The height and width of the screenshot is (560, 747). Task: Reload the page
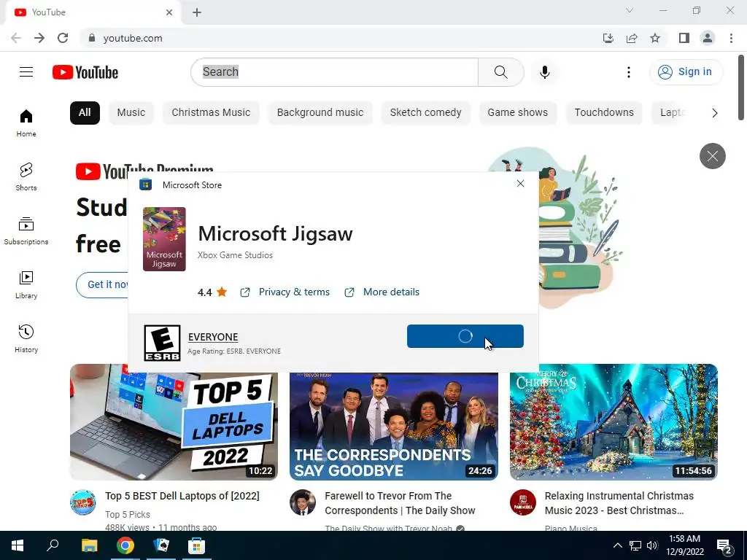63,38
